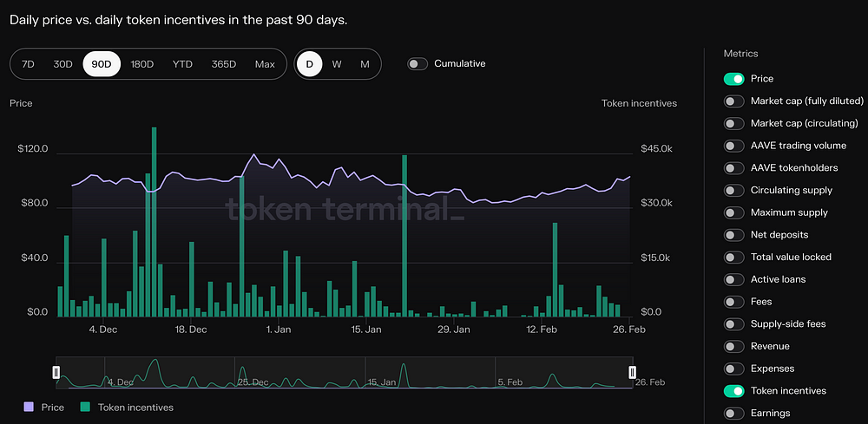This screenshot has width=868, height=424.
Task: Enable Net deposits metric
Action: (x=734, y=235)
